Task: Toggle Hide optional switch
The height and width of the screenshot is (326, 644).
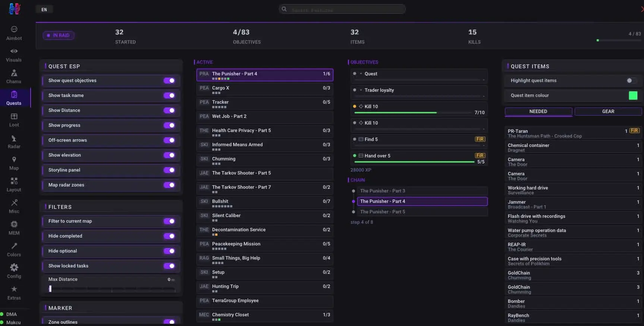Action: coord(169,251)
